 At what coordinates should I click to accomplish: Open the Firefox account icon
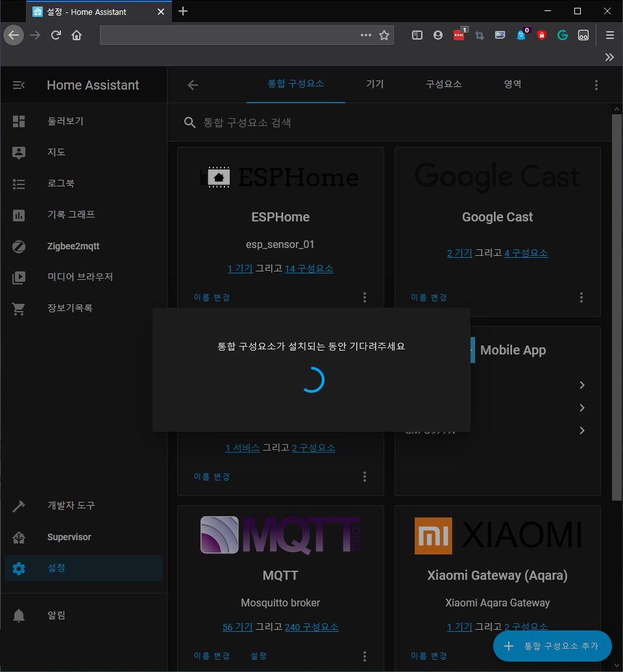tap(437, 35)
